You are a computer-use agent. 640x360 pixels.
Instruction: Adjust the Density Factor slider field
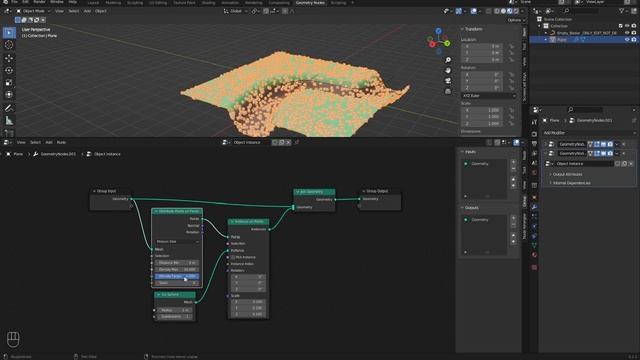(x=177, y=276)
